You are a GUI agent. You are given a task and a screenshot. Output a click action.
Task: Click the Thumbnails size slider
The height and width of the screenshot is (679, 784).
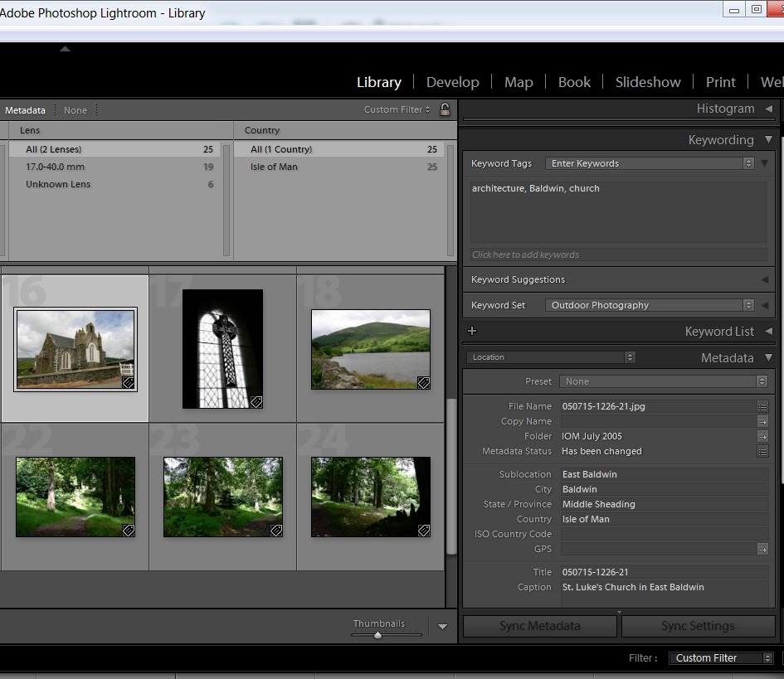(x=378, y=635)
